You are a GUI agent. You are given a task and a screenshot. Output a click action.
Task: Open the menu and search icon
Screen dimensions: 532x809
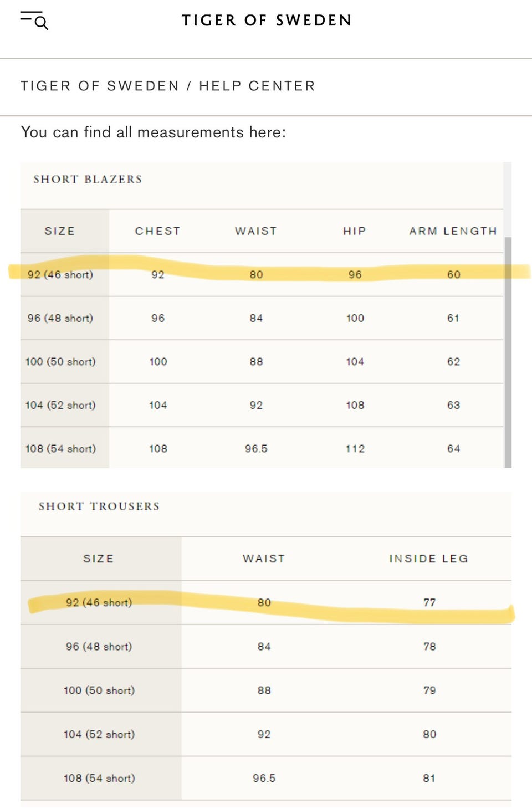point(34,20)
